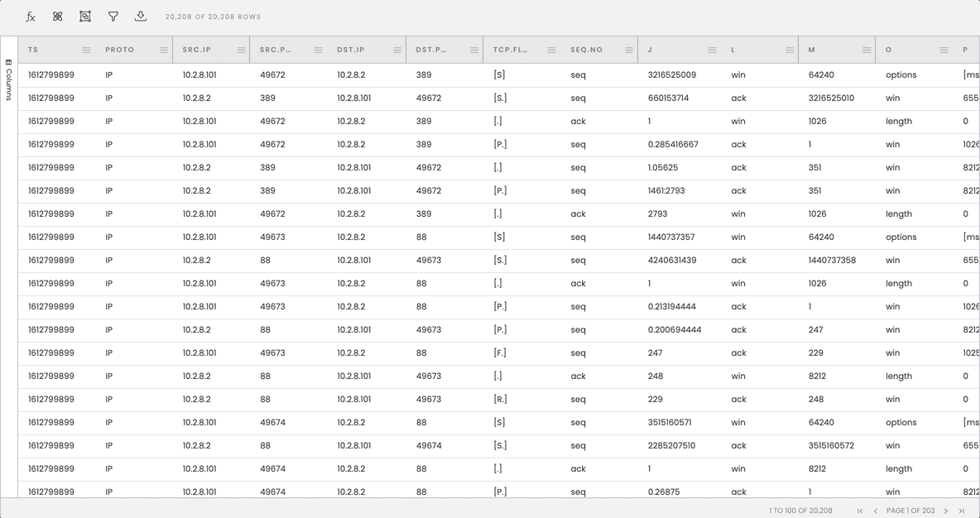This screenshot has width=980, height=518.
Task: Open the O column menu icon
Action: pyautogui.click(x=944, y=50)
